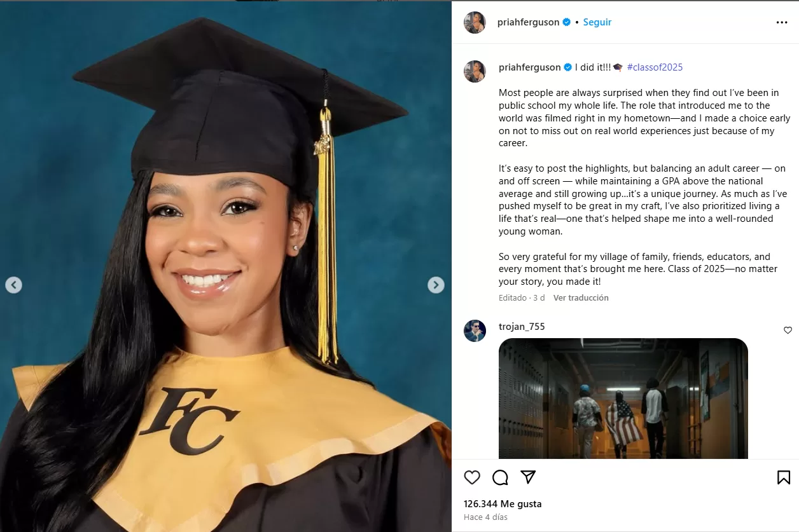
Task: Click priahferguson avatar beside the caption
Action: (x=475, y=71)
